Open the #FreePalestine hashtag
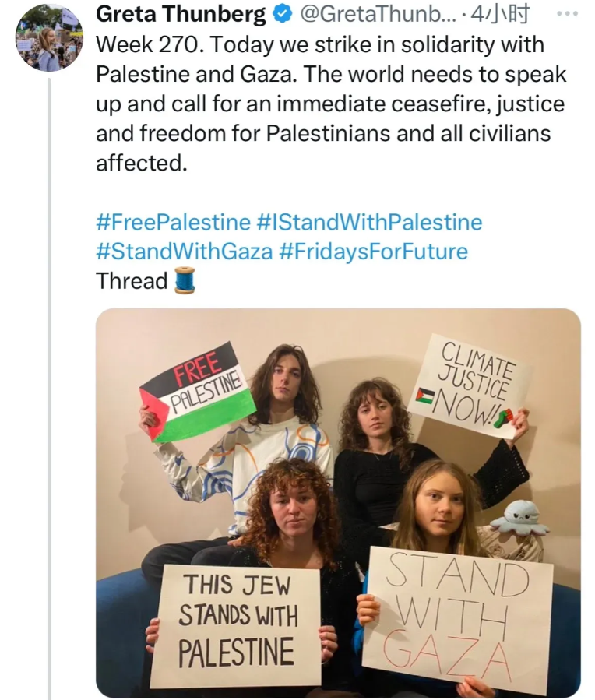595x700 pixels. (173, 222)
